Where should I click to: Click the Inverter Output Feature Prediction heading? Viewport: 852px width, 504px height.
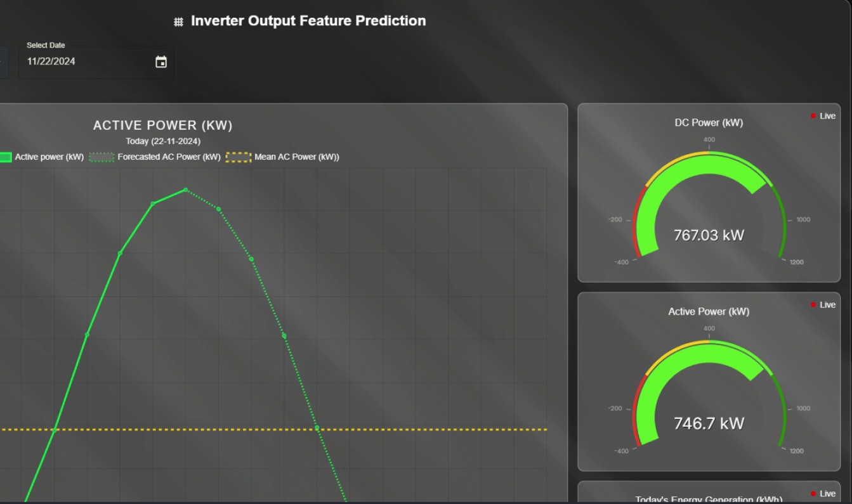click(308, 21)
